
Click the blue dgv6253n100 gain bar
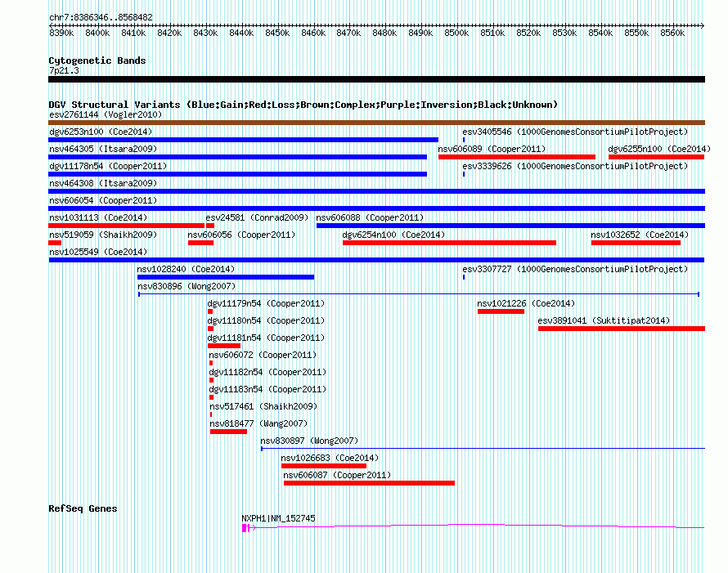(x=243, y=140)
